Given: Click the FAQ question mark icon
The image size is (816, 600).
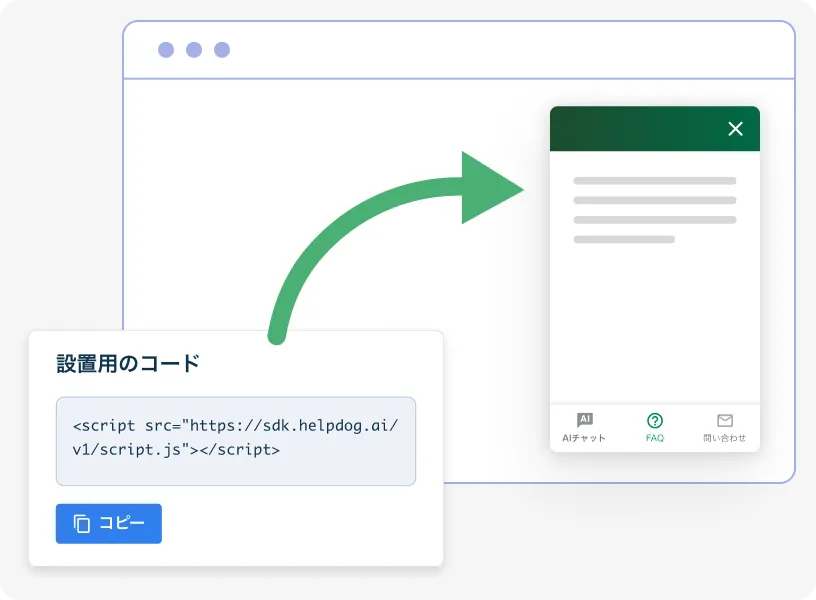Looking at the screenshot, I should 655,421.
